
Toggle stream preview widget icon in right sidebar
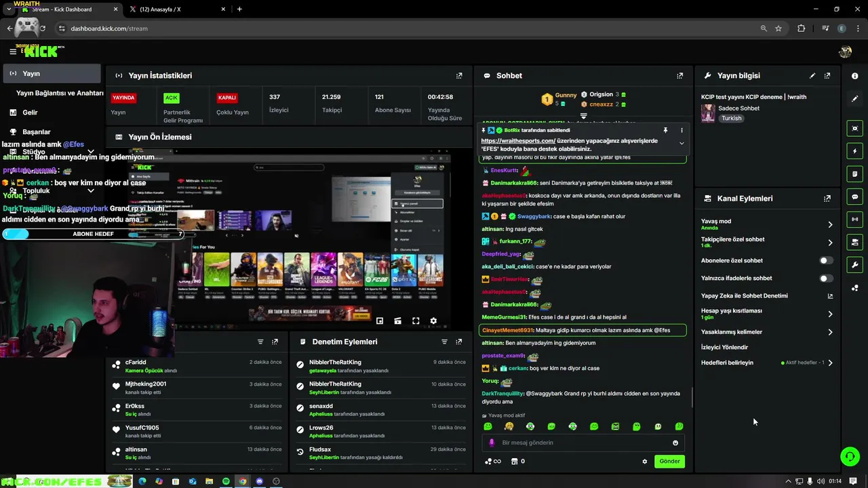coord(855,128)
